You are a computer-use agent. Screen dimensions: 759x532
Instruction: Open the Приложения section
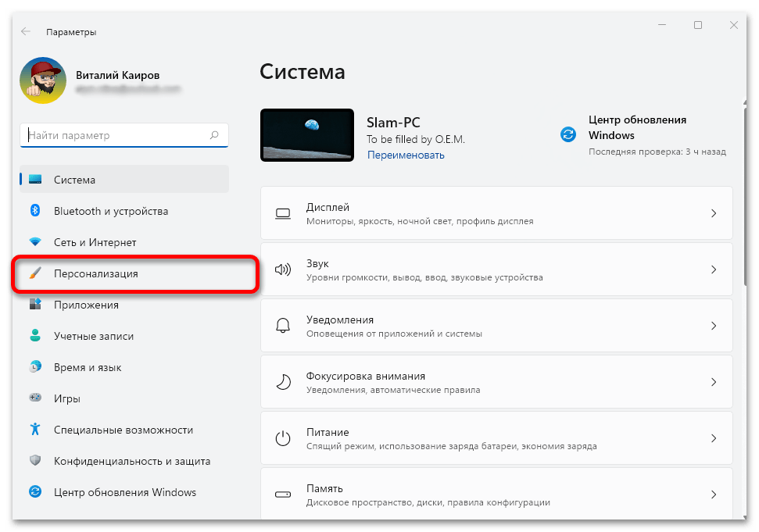124,305
